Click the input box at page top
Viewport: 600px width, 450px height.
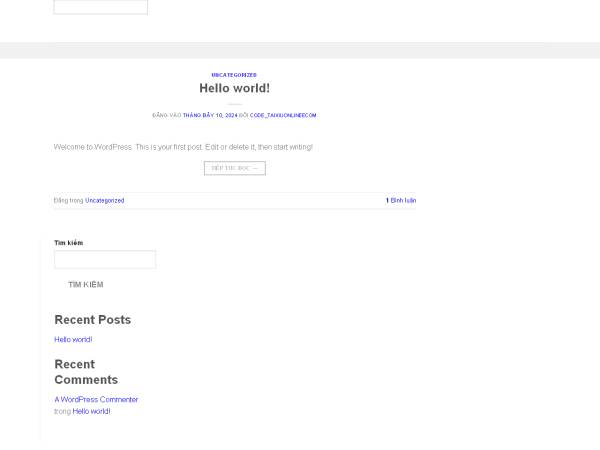100,7
